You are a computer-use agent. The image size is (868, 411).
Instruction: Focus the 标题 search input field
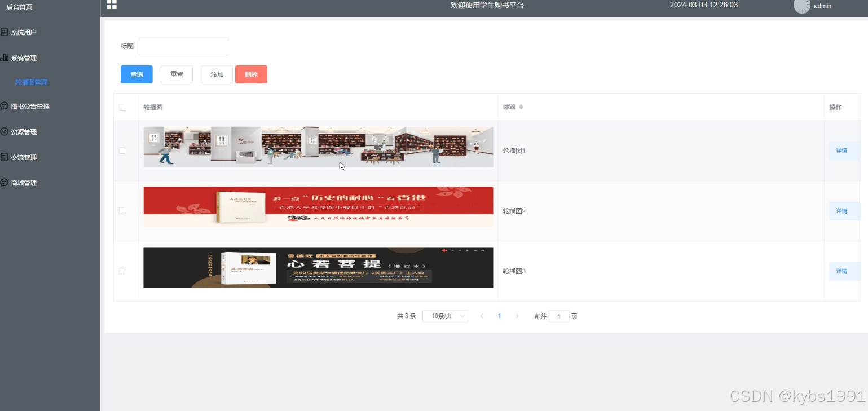tap(183, 46)
